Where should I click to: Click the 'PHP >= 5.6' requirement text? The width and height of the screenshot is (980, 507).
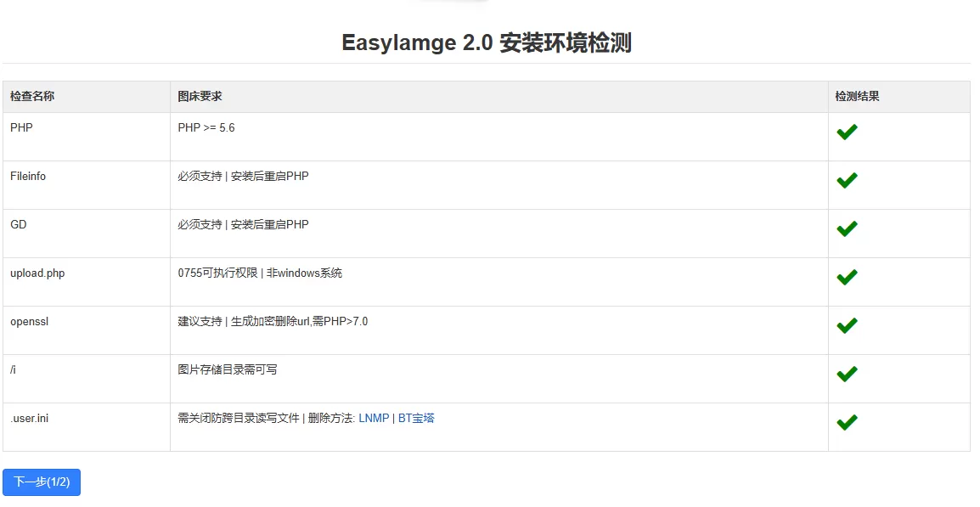[x=206, y=128]
